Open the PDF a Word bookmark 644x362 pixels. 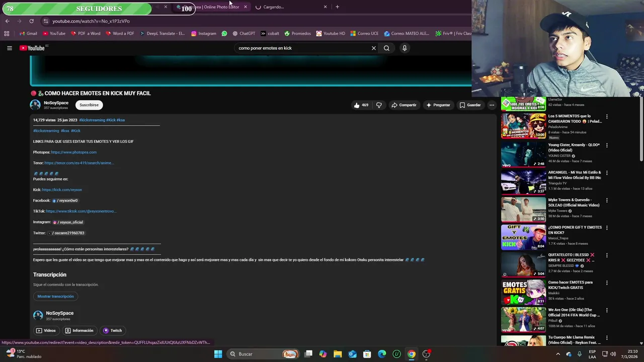86,34
